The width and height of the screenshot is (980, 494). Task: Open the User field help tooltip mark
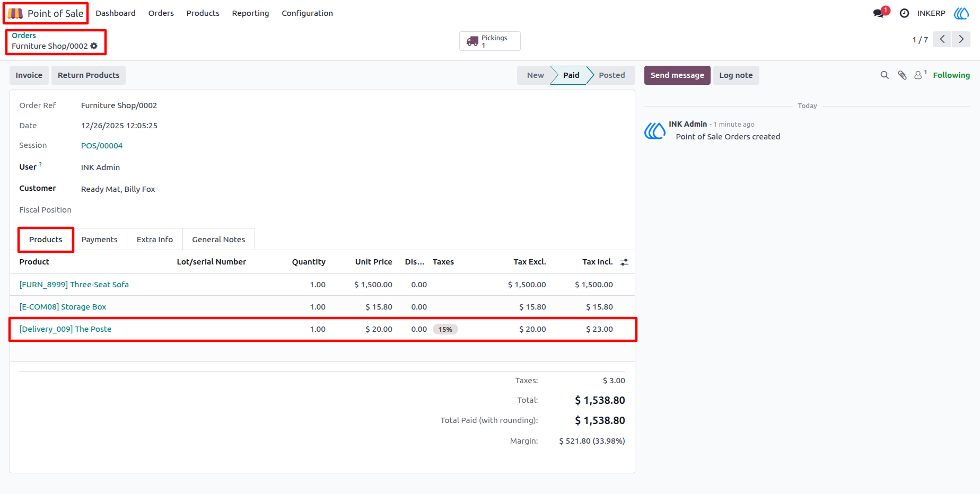click(40, 164)
